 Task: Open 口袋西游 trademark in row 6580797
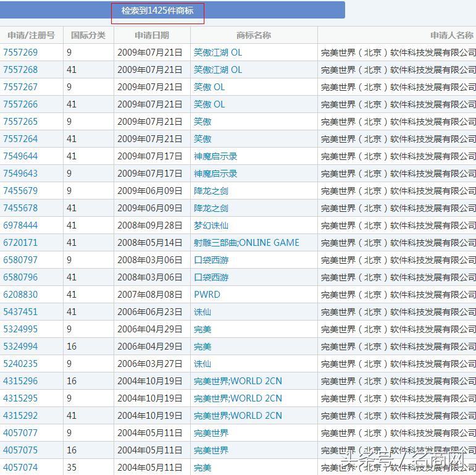tap(211, 260)
